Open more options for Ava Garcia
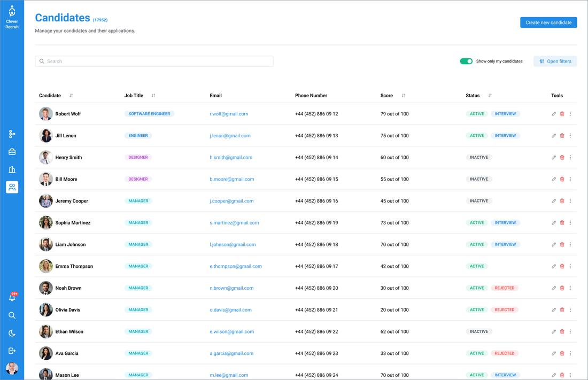This screenshot has width=588, height=380. pos(570,353)
